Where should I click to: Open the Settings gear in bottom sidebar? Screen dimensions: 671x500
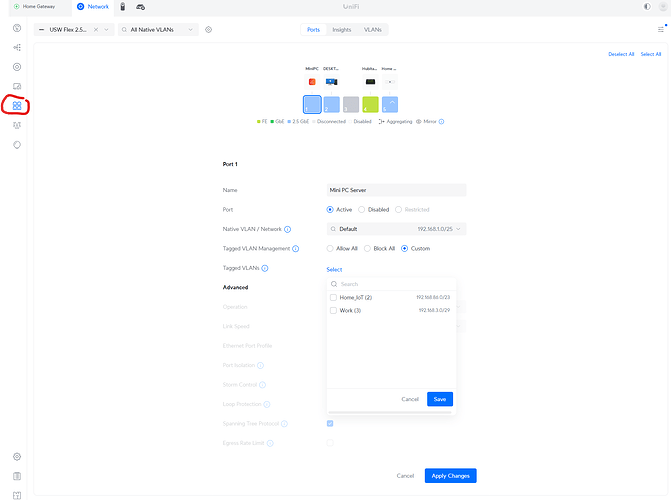coord(17,456)
